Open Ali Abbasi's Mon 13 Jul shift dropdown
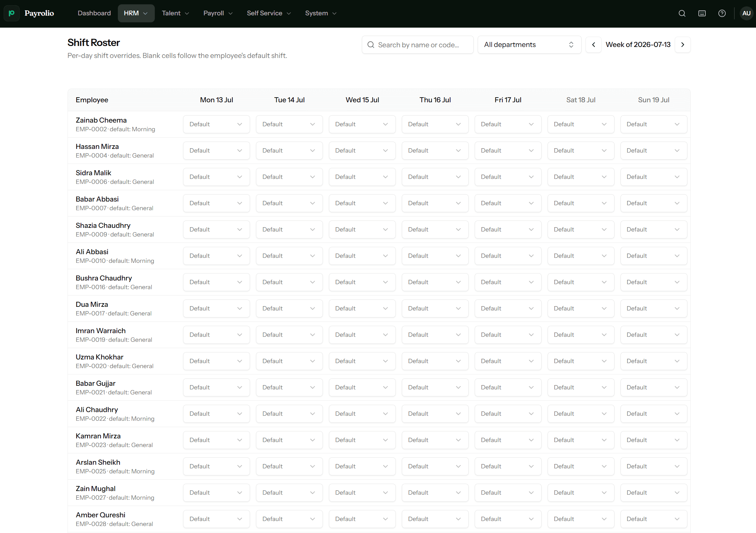756x533 pixels. click(216, 256)
